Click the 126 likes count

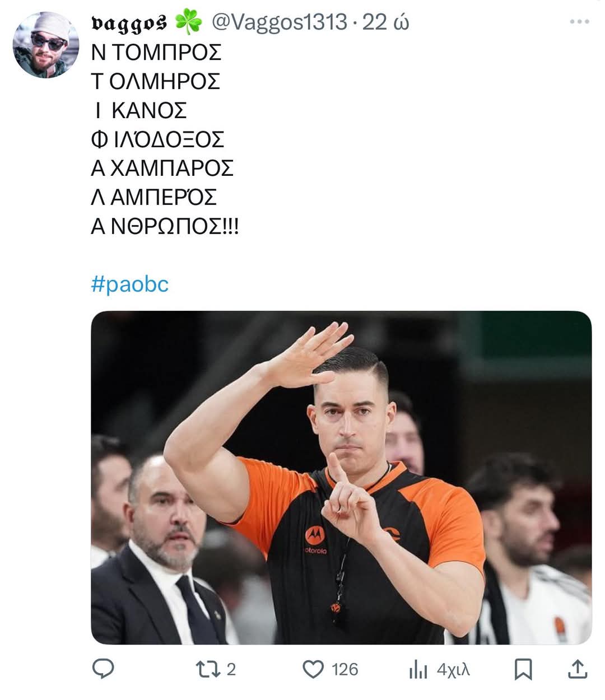[345, 669]
